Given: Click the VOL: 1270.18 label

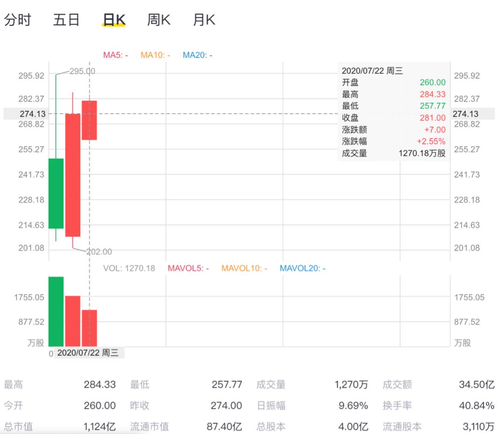Looking at the screenshot, I should [129, 269].
